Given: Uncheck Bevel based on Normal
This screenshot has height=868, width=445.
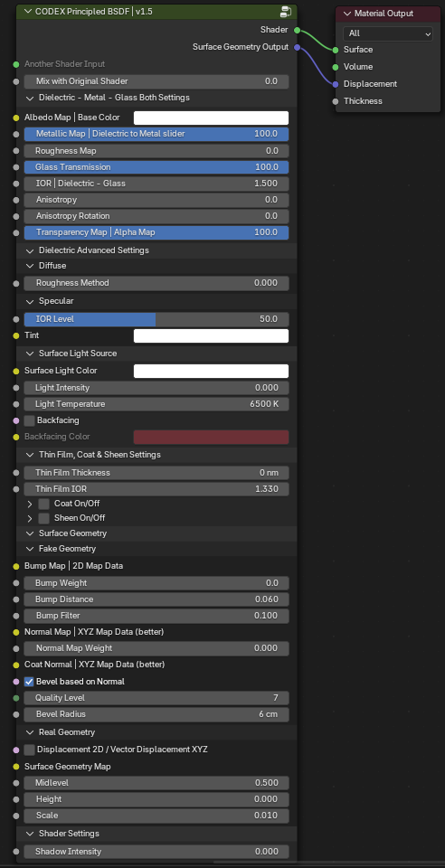Looking at the screenshot, I should click(29, 682).
